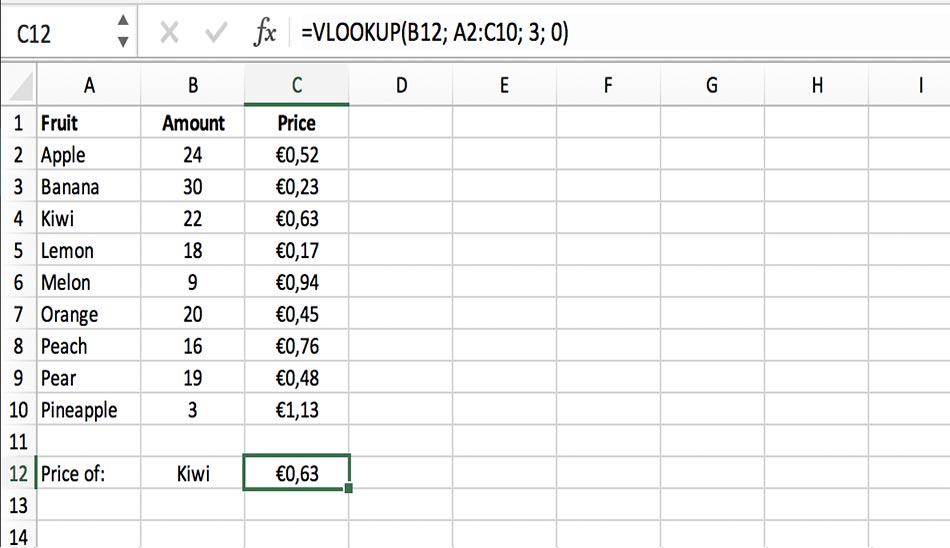Click the 'Orange' cell
Viewport: 950px width, 548px height.
(89, 315)
